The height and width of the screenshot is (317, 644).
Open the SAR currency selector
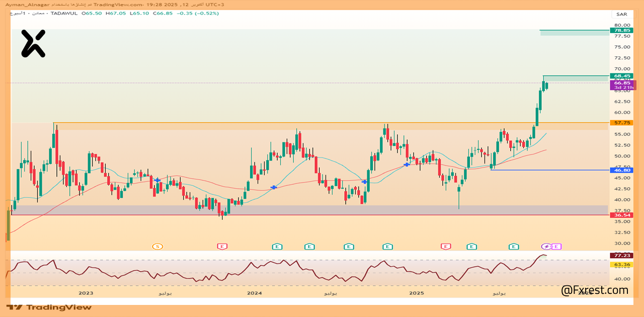[x=621, y=14]
